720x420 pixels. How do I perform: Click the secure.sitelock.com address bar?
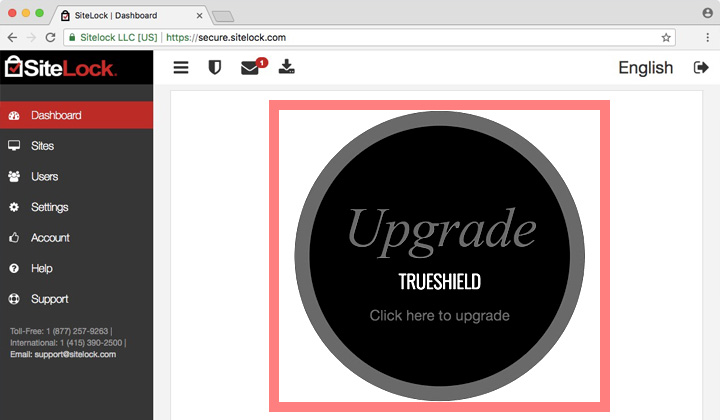(369, 38)
